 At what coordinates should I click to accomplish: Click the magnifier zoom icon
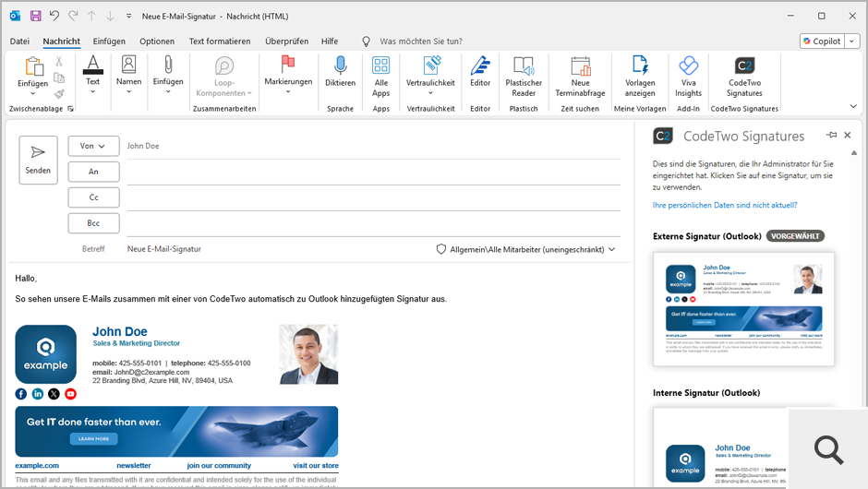[x=828, y=449]
